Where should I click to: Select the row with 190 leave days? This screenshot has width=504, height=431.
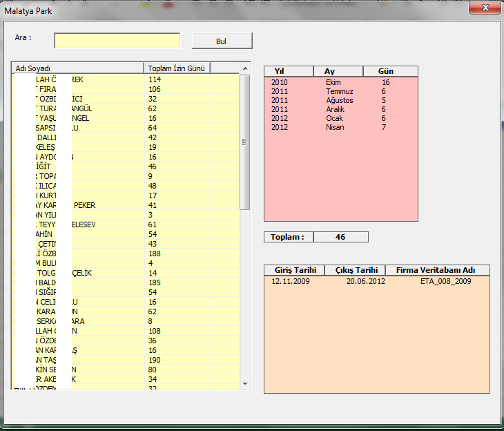click(126, 360)
